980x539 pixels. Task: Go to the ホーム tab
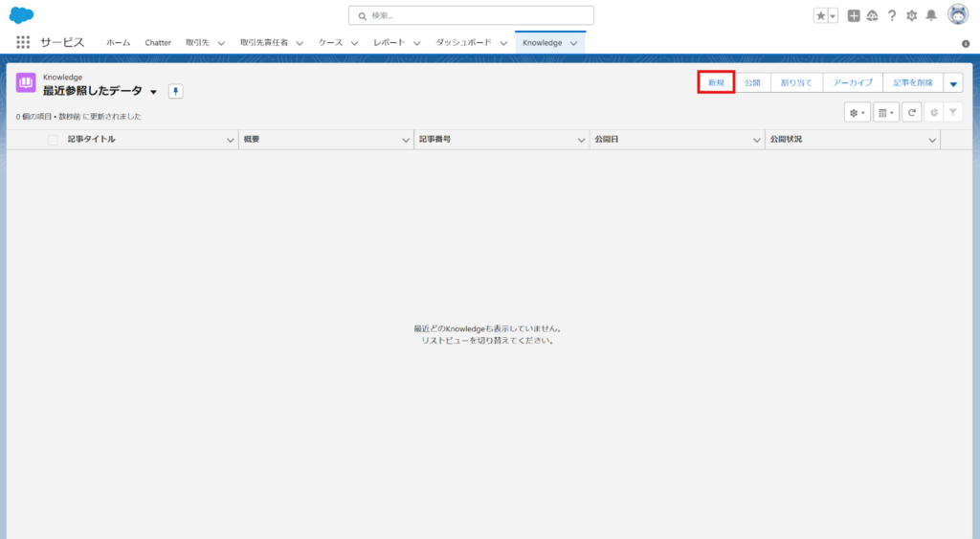click(119, 43)
